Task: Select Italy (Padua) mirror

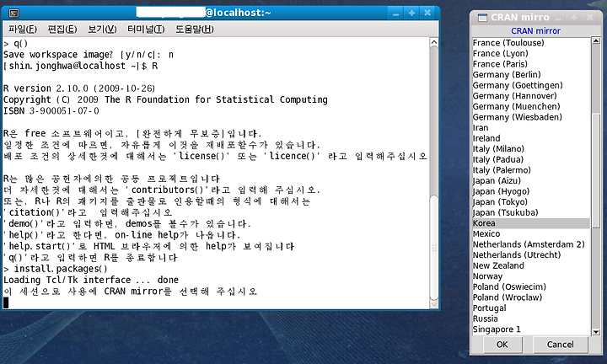Action: [531, 159]
